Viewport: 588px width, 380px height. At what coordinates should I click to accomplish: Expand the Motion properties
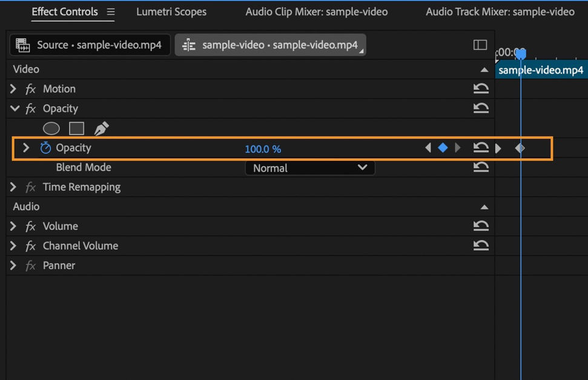click(x=13, y=88)
